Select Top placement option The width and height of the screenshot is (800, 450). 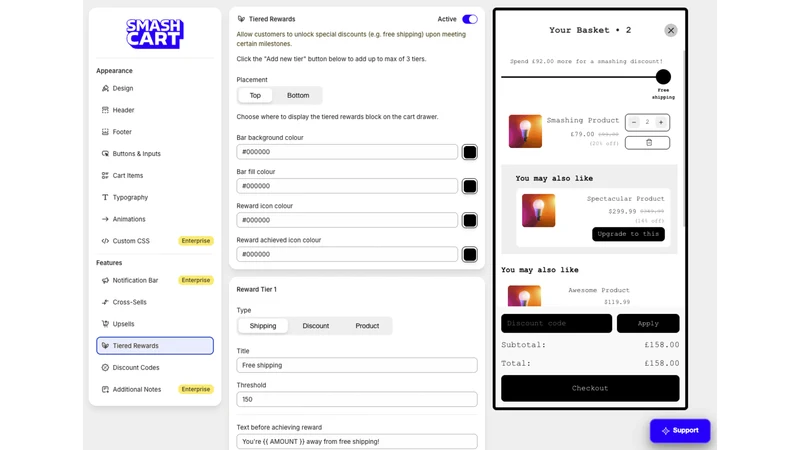pyautogui.click(x=255, y=95)
